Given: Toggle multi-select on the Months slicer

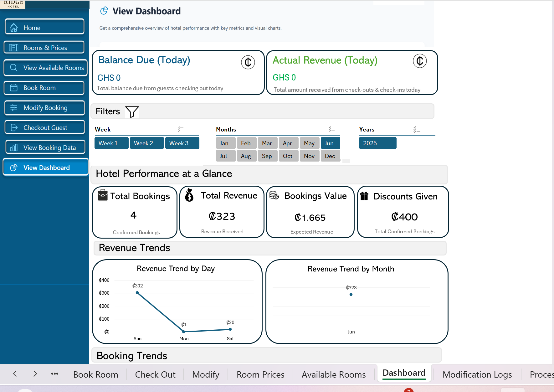Looking at the screenshot, I should pos(332,129).
